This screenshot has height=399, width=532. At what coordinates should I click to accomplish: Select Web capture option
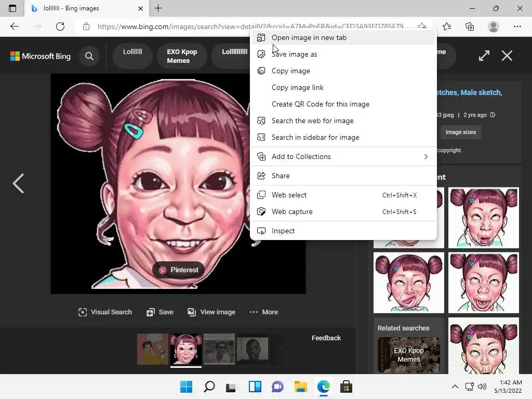pos(343,212)
